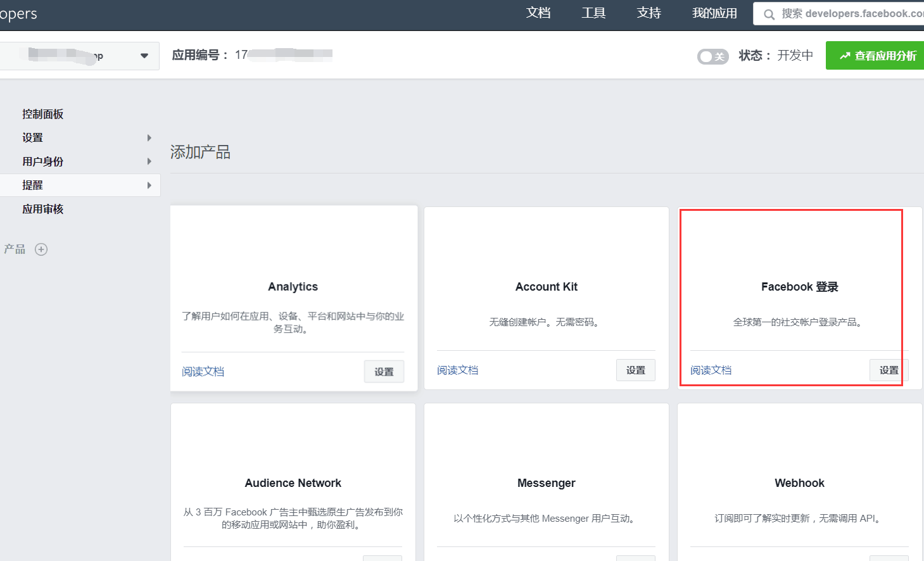Open the 工具 top menu

pyautogui.click(x=593, y=13)
